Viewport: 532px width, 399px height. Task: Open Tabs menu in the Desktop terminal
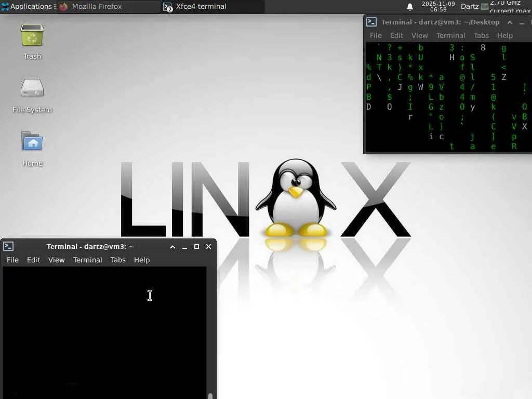coord(481,35)
